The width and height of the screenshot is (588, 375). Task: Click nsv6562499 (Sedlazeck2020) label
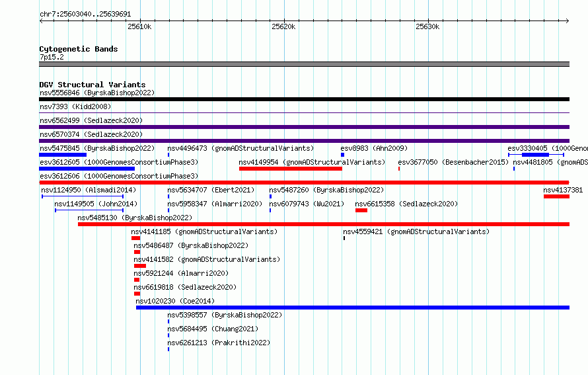pyautogui.click(x=91, y=120)
